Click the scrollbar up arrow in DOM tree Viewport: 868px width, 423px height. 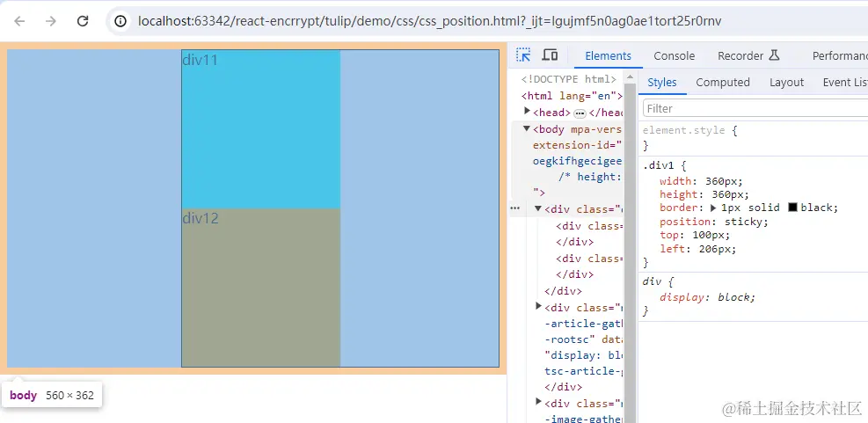(631, 77)
